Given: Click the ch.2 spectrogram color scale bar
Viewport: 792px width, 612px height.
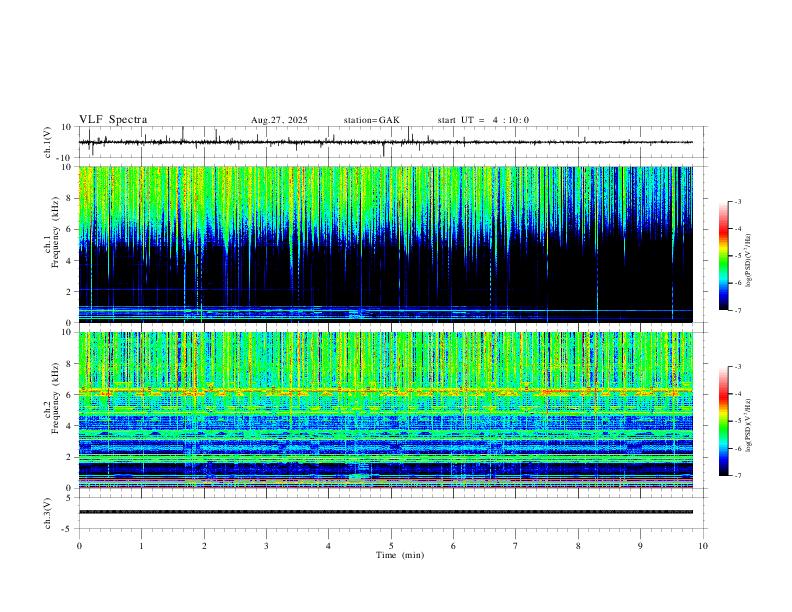Looking at the screenshot, I should tap(724, 421).
